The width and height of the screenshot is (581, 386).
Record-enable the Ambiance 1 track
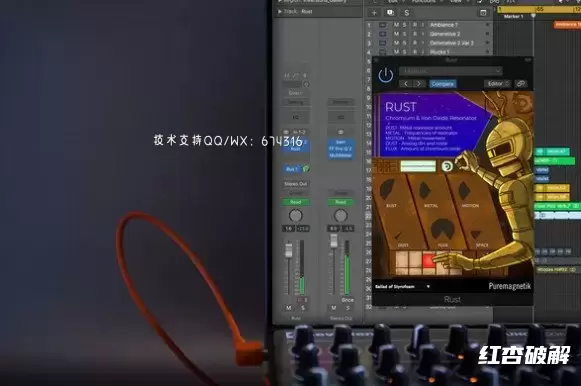[x=415, y=25]
